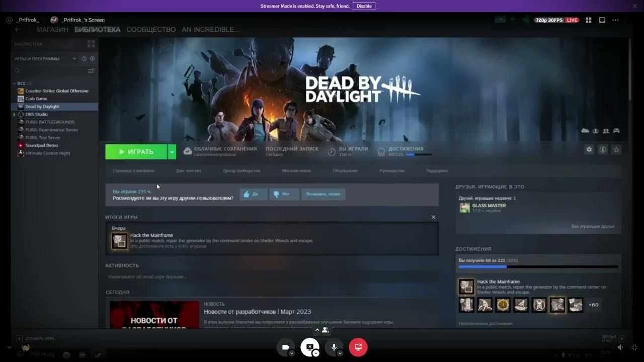644x362 pixels.
Task: Open the camera options dropdown arrow
Action: pyautogui.click(x=291, y=353)
